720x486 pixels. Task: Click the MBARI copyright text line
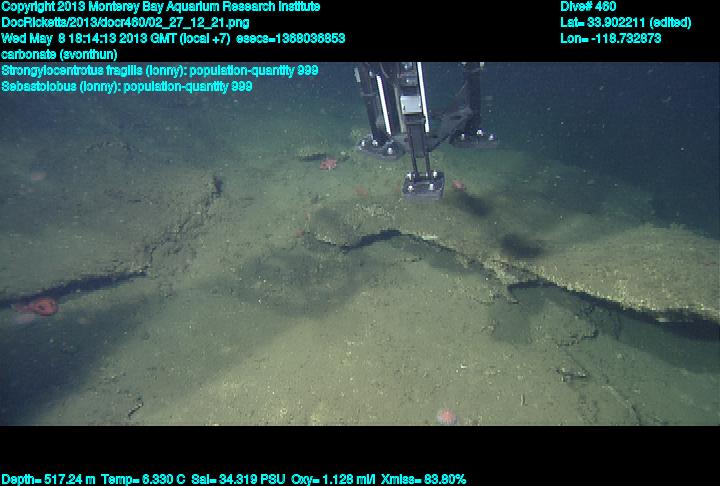pos(160,7)
